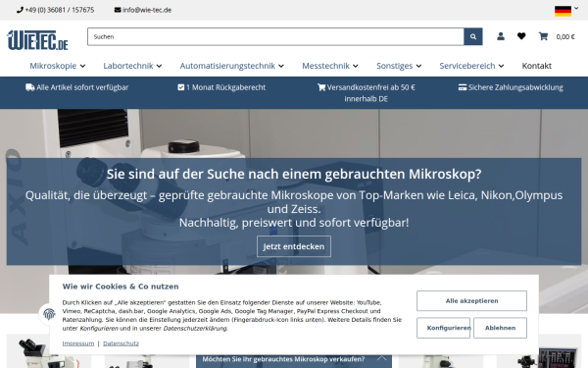588x368 pixels.
Task: Open the Automatisierungstechnik menu
Action: click(x=231, y=66)
